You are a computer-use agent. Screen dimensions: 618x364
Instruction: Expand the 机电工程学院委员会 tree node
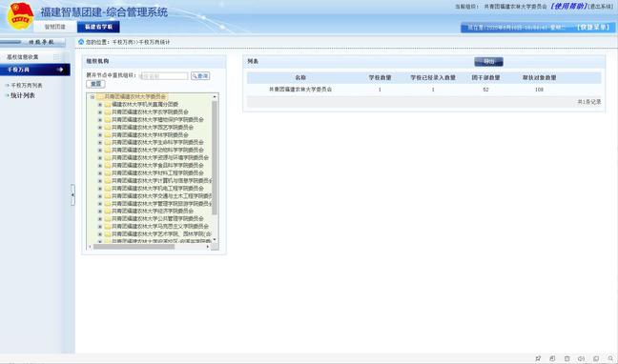pyautogui.click(x=100, y=189)
